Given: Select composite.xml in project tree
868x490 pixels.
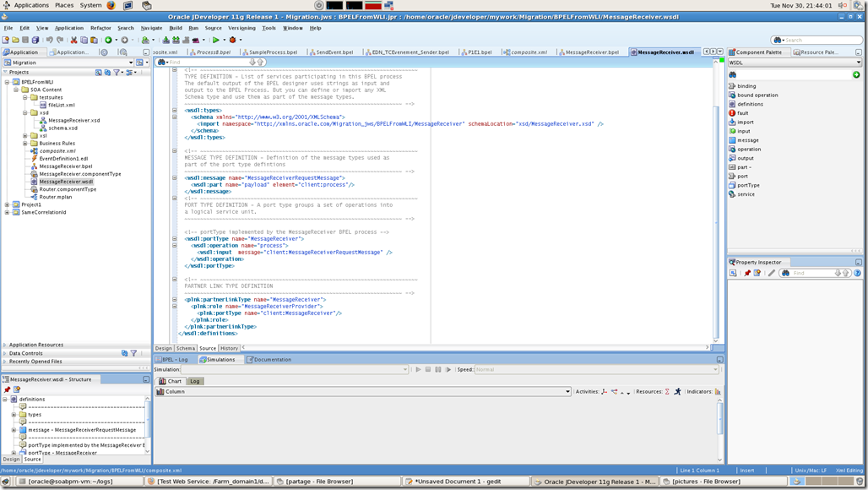Looking at the screenshot, I should [57, 150].
